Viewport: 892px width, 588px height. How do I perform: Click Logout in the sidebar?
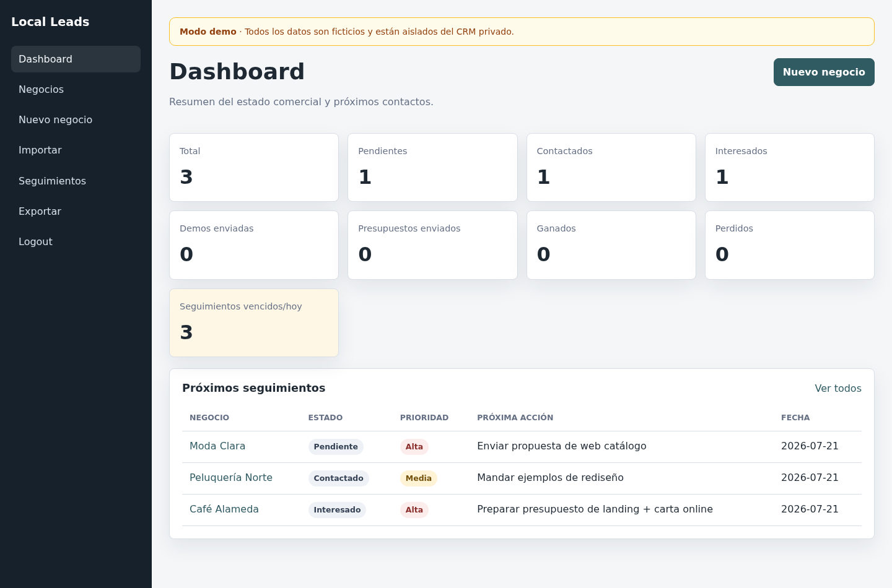pyautogui.click(x=76, y=241)
